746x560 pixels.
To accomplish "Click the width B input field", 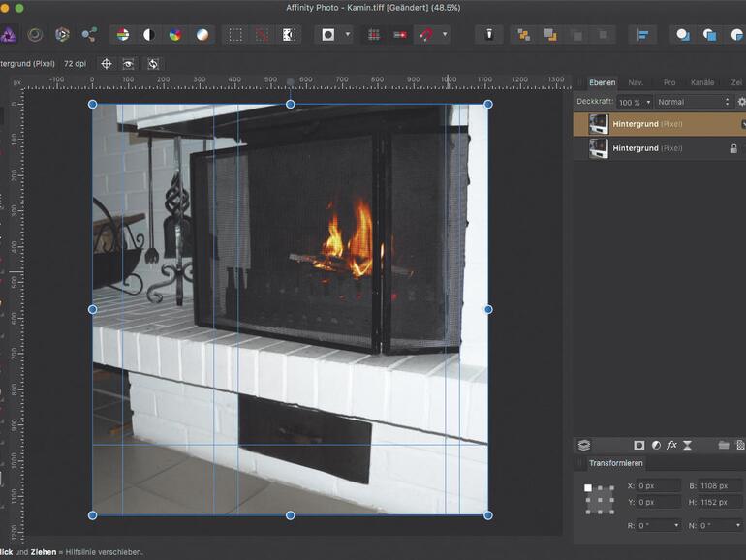I will point(722,485).
